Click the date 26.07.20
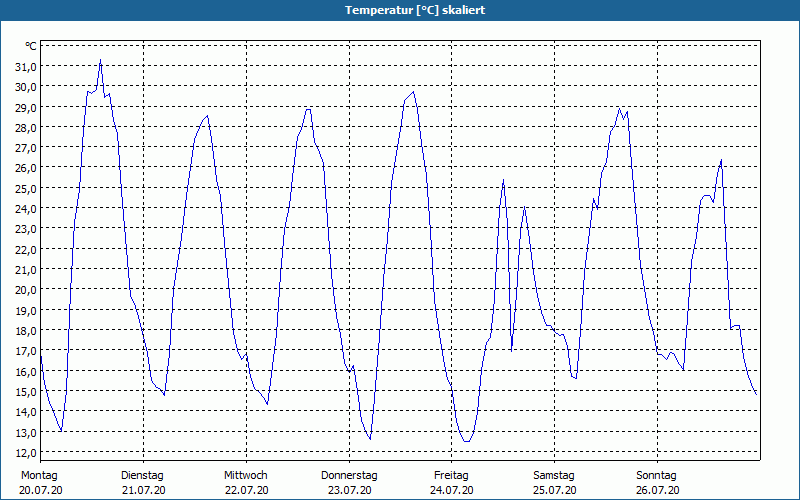Image resolution: width=800 pixels, height=500 pixels. 657,490
